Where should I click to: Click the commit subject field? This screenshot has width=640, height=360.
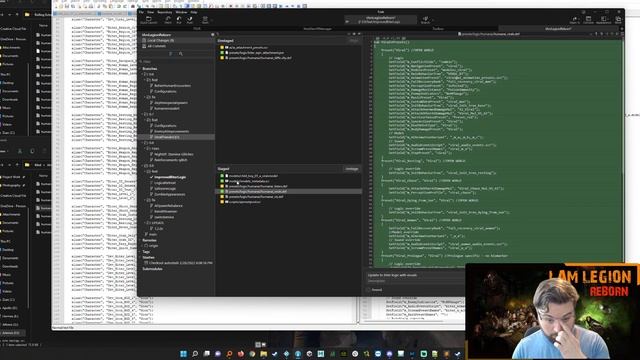[415, 275]
